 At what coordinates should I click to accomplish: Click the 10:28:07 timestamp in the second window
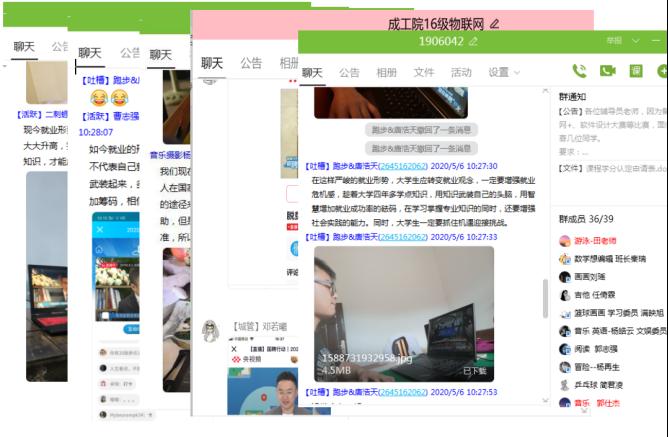coord(96,132)
